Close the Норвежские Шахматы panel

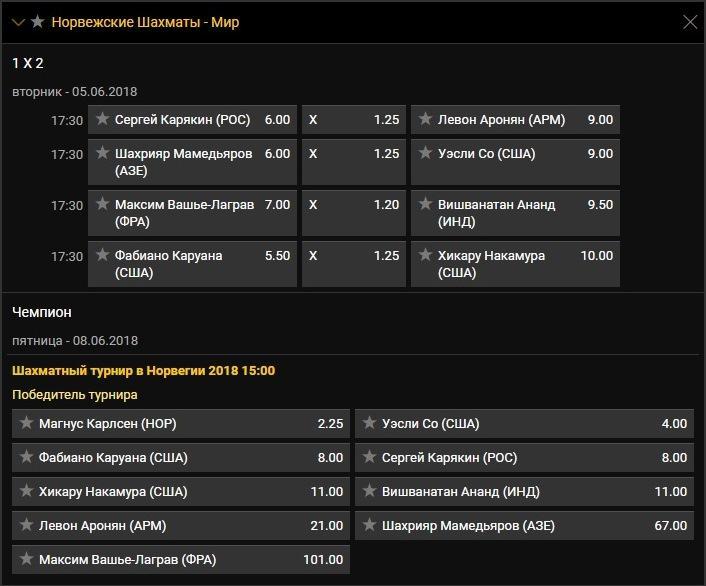coord(689,22)
